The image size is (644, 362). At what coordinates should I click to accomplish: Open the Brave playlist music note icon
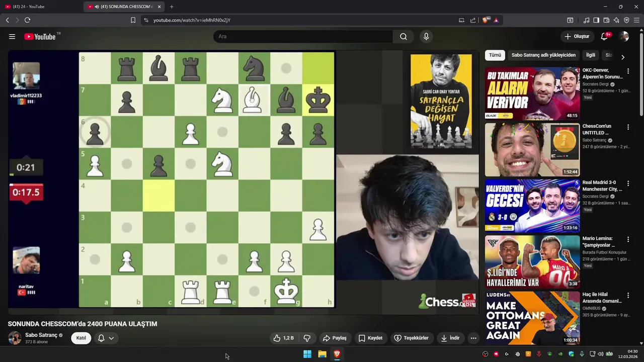click(x=586, y=20)
